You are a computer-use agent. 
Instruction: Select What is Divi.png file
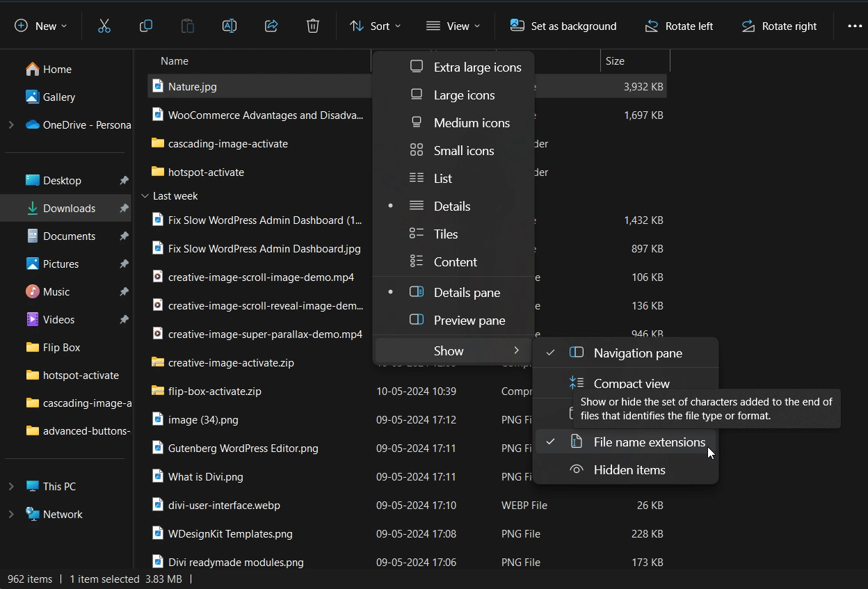[x=198, y=476]
